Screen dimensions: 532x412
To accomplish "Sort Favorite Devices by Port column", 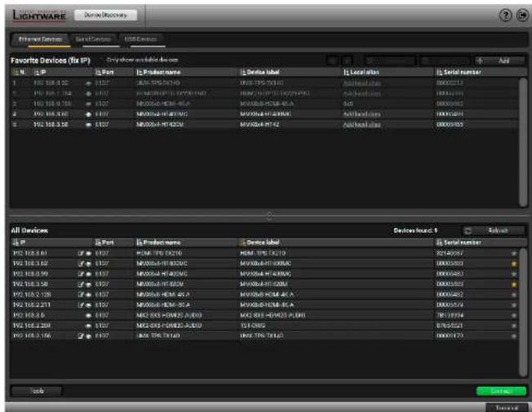I will tap(105, 72).
